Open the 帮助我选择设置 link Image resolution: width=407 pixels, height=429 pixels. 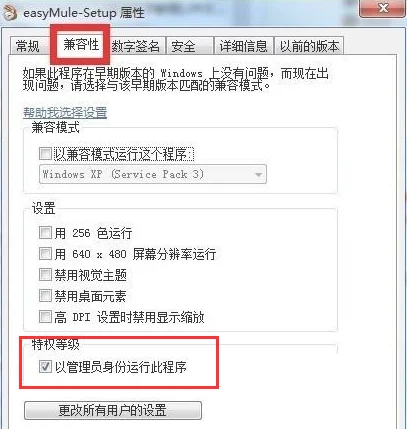(x=65, y=113)
